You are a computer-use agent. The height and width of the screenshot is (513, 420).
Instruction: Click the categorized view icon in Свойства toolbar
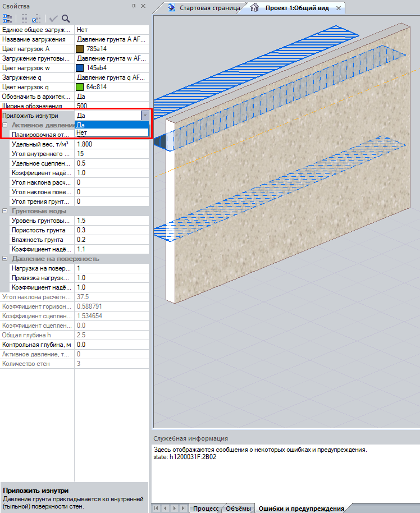tap(7, 18)
